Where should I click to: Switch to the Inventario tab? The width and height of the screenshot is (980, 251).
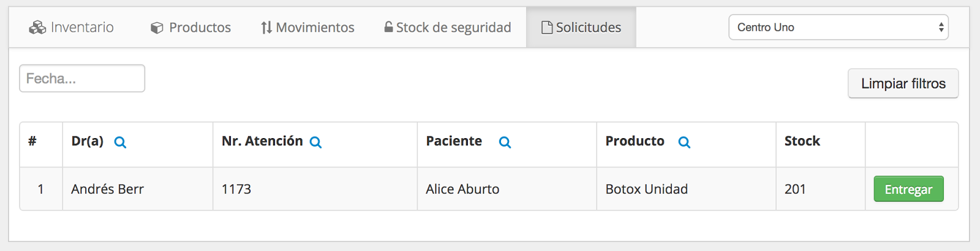pyautogui.click(x=71, y=28)
